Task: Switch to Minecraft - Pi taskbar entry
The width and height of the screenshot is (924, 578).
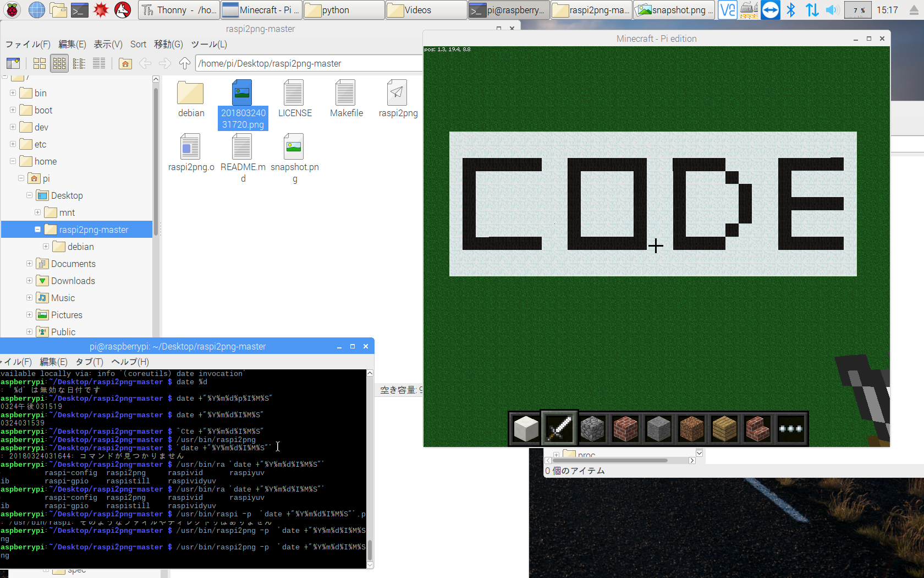Action: click(x=261, y=10)
